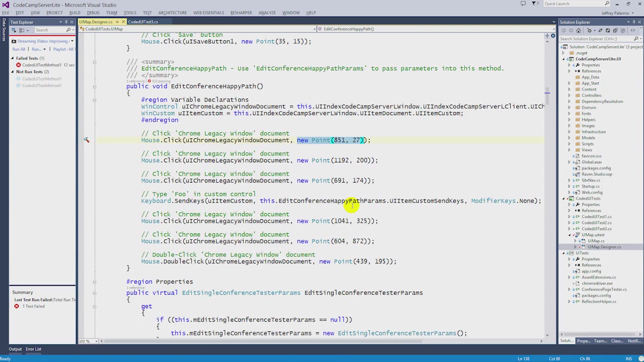This screenshot has width=644, height=362.
Task: Expand the Models folder in Solution Explorer
Action: [x=570, y=138]
